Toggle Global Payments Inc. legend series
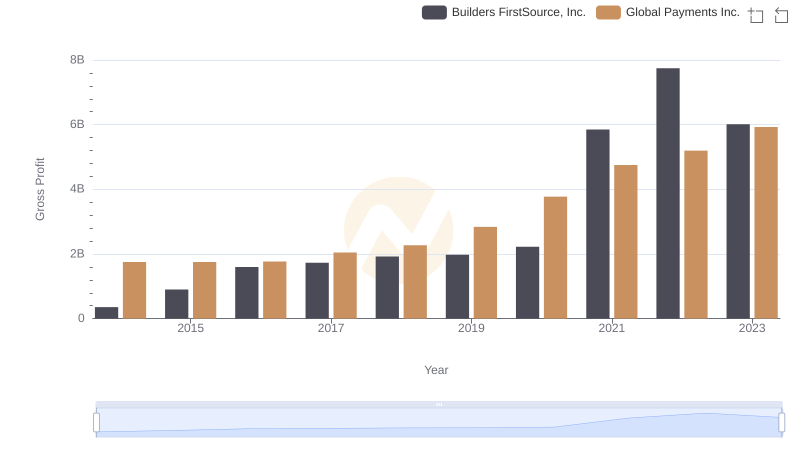This screenshot has width=800, height=461. pos(668,12)
